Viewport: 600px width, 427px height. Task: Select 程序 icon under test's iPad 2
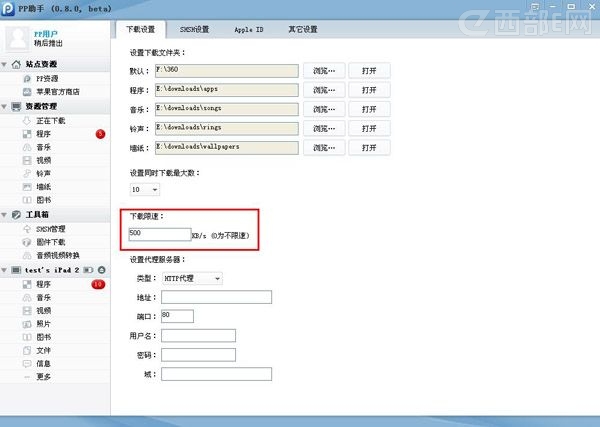point(27,284)
